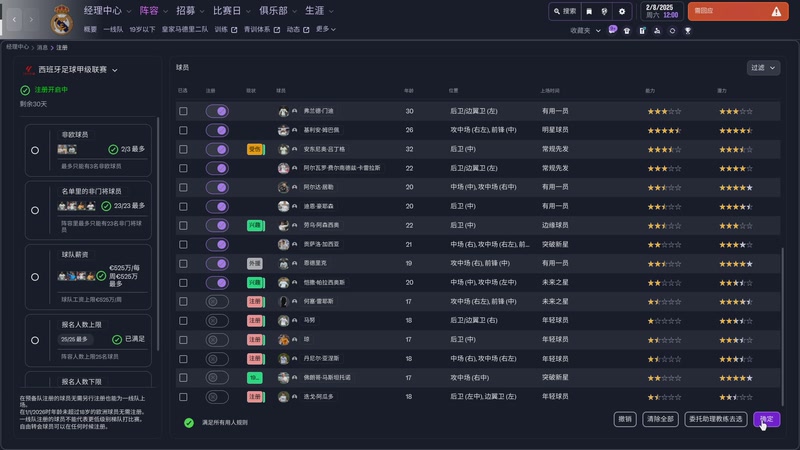This screenshot has width=800, height=450.
Task: Open 训练 external link icon
Action: tap(234, 30)
